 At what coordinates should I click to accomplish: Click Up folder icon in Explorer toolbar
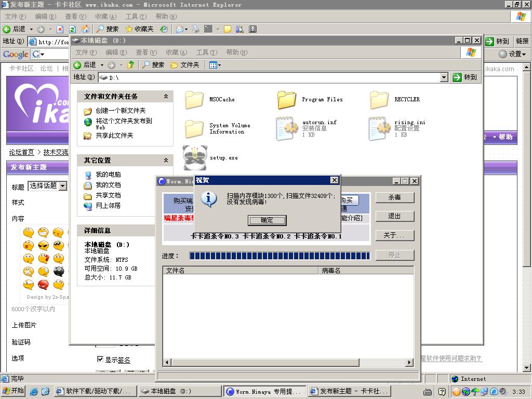tap(130, 65)
